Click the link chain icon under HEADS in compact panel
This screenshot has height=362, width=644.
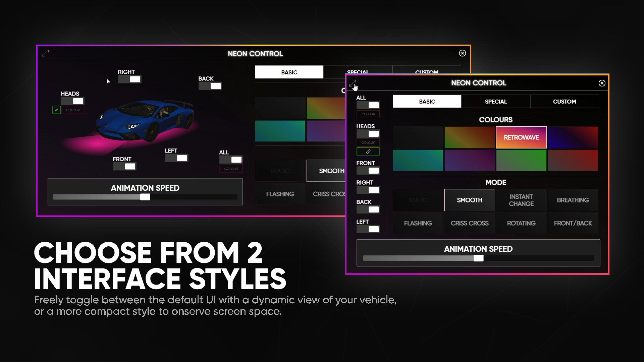pyautogui.click(x=368, y=152)
